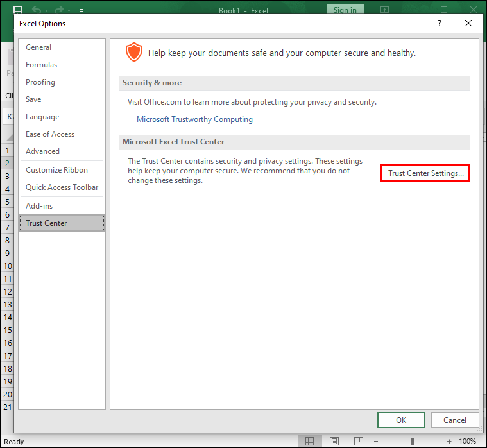The height and width of the screenshot is (448, 487).
Task: Click Trust Center Settings button
Action: point(425,173)
